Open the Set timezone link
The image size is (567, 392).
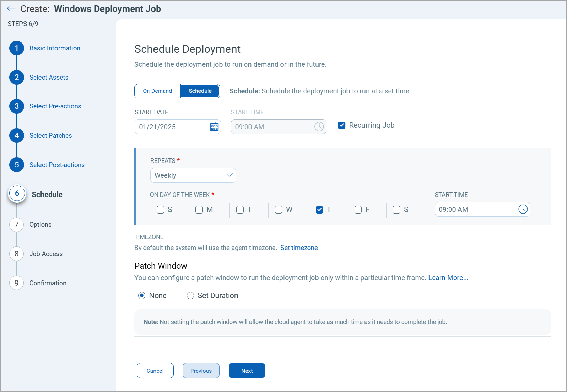coord(299,248)
